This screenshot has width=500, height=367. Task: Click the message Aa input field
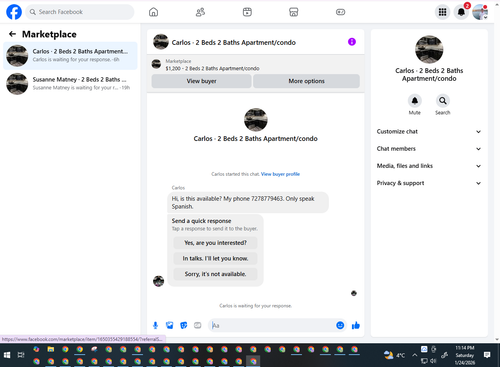(272, 325)
